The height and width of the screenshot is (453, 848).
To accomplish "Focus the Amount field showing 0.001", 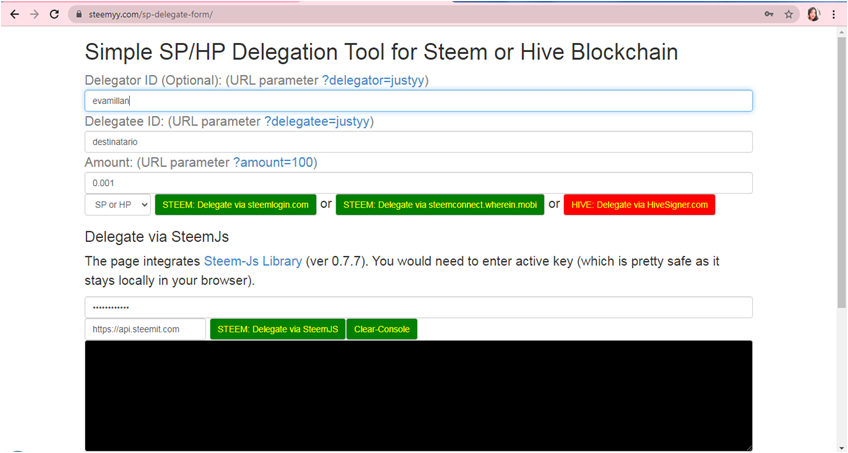I will pos(419,183).
